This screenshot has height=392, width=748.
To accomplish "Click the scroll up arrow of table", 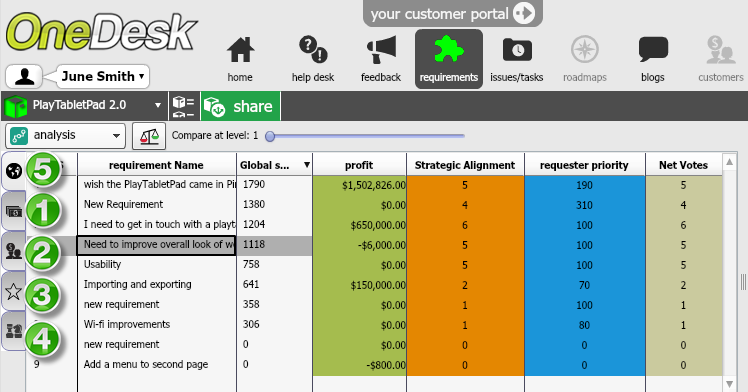I will point(730,162).
